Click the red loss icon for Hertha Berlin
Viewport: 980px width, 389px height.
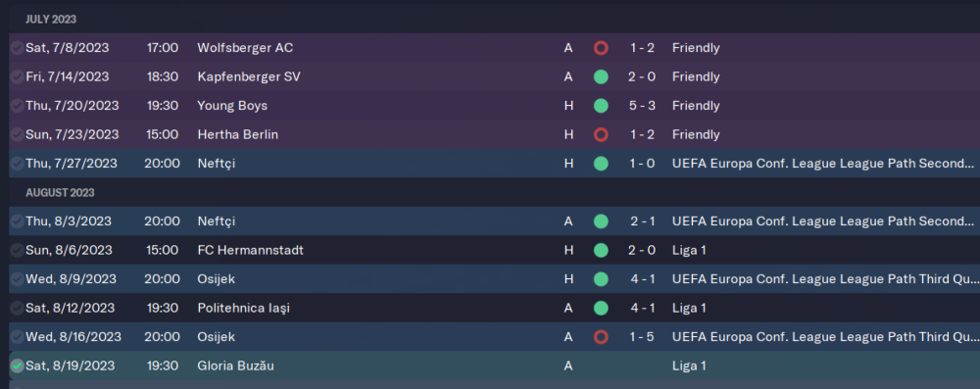(x=601, y=134)
